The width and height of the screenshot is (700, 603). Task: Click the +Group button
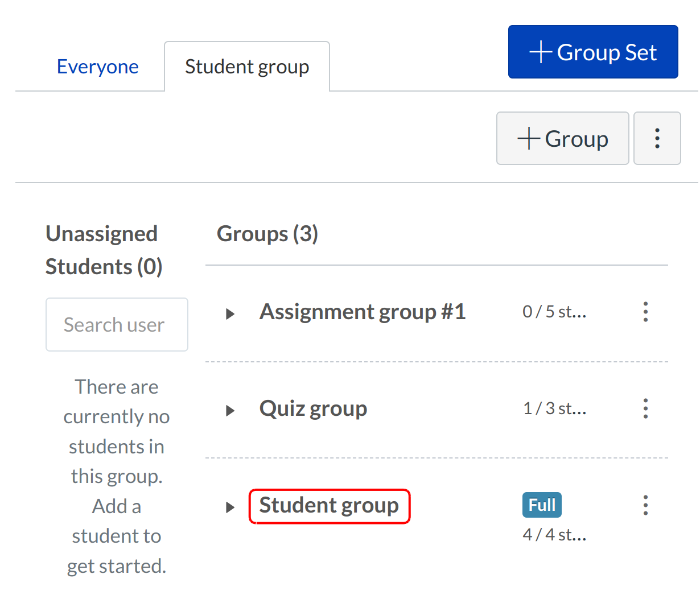(562, 138)
